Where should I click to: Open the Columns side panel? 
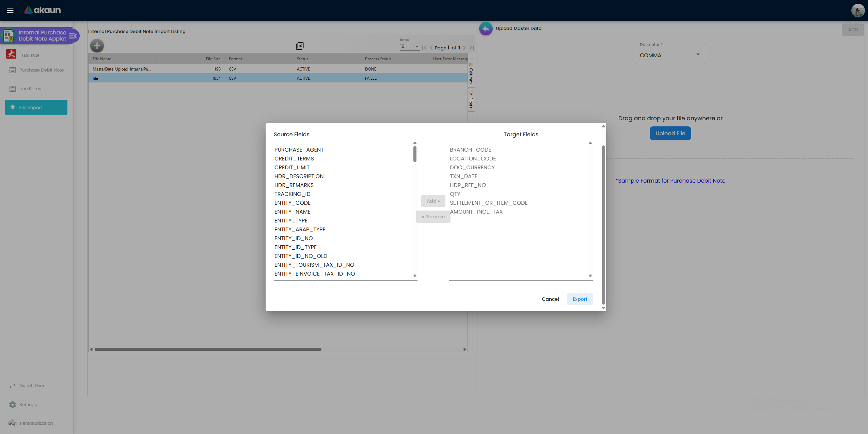pos(471,73)
